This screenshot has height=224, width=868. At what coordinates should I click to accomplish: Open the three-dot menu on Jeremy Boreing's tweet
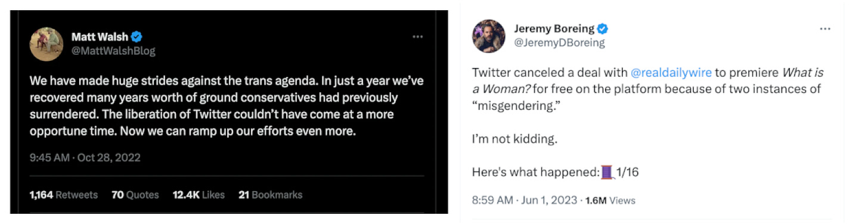tap(825, 29)
